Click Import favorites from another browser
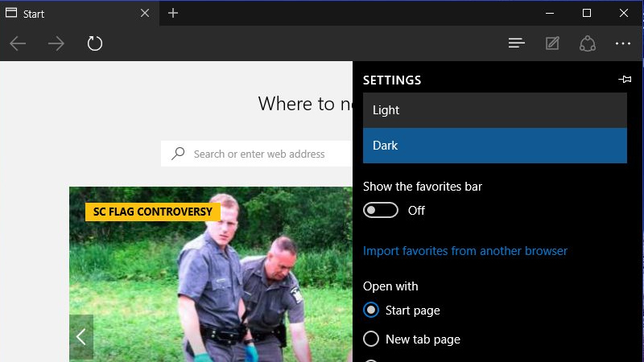Viewport: 644px width, 362px height. coord(465,251)
